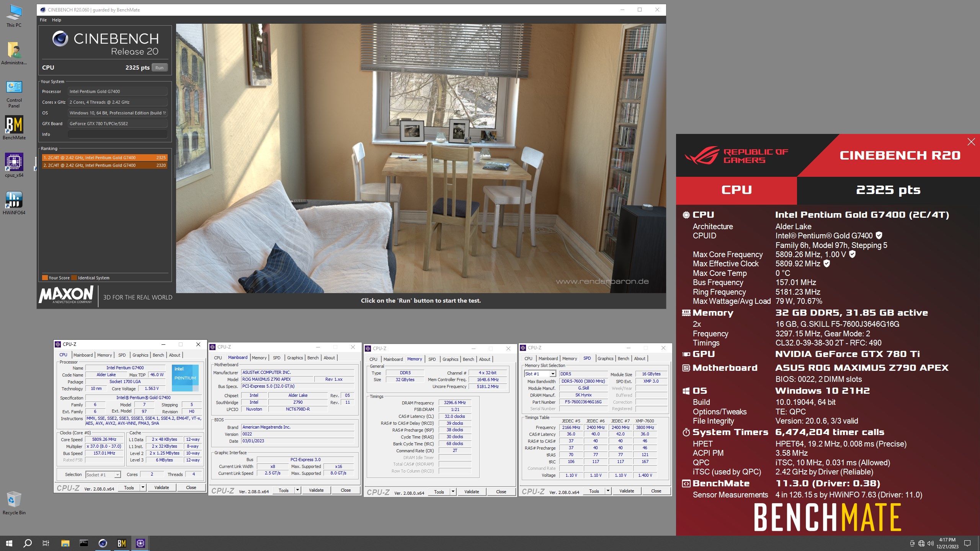Screen dimensions: 980x551
Task: Open the Windows Start menu
Action: (9, 543)
